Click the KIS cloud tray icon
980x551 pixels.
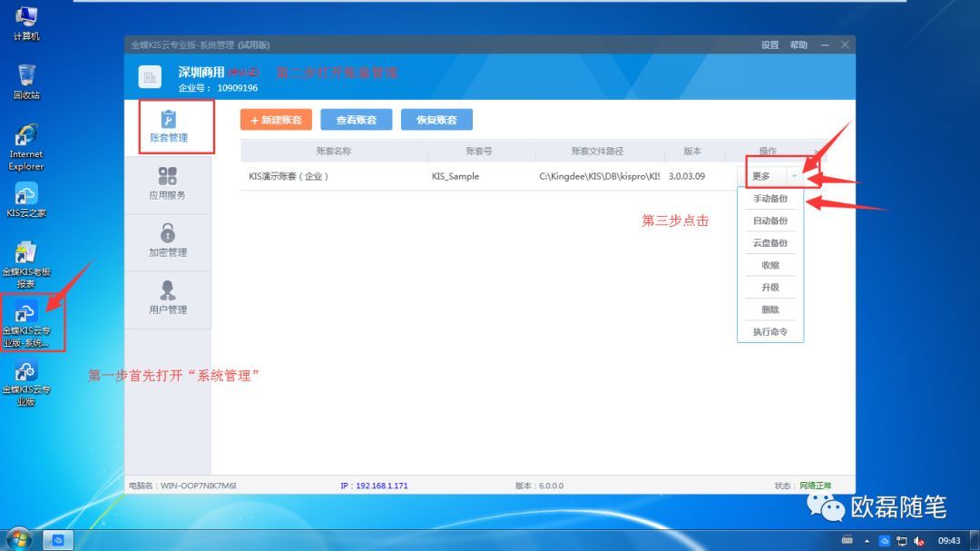[x=884, y=541]
